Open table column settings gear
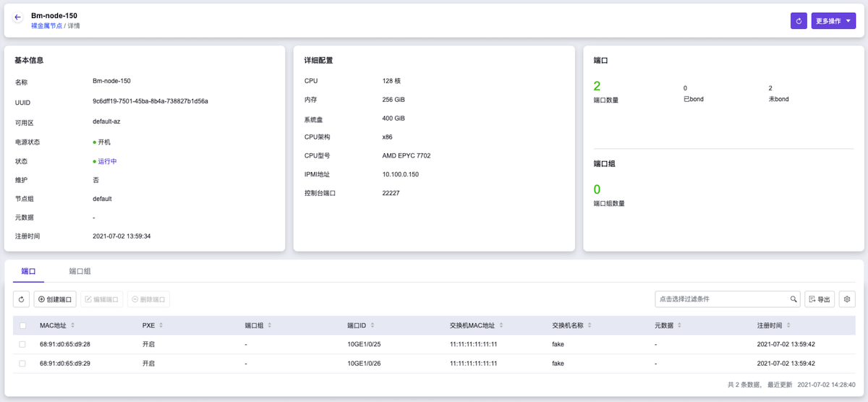This screenshot has width=868, height=402. click(x=846, y=299)
